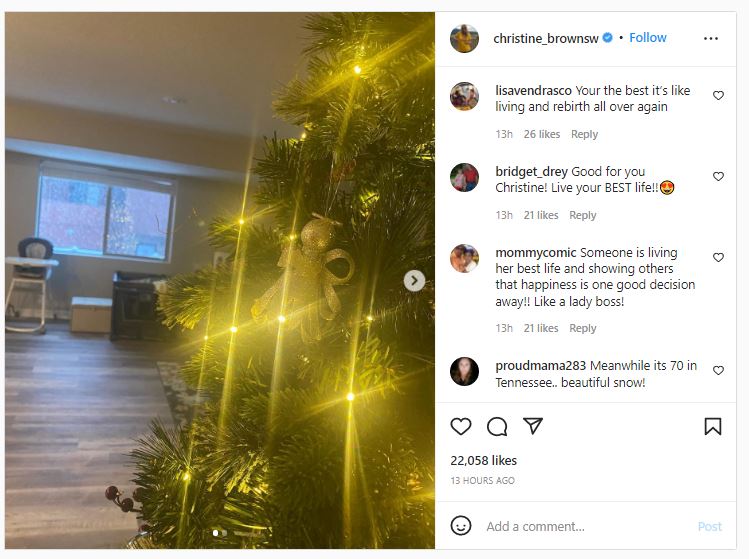Like mommycomic's comment heart
The width and height of the screenshot is (749, 559).
click(x=718, y=258)
